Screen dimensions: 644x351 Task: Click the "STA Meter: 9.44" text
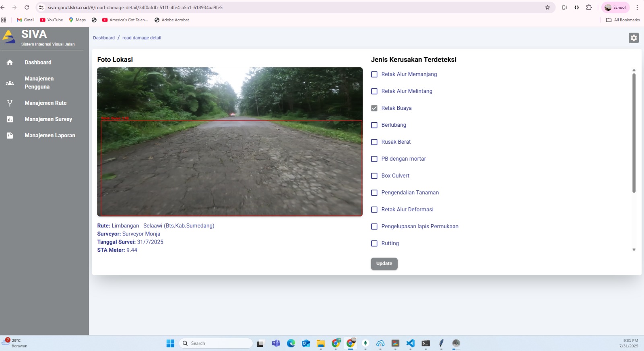click(117, 250)
